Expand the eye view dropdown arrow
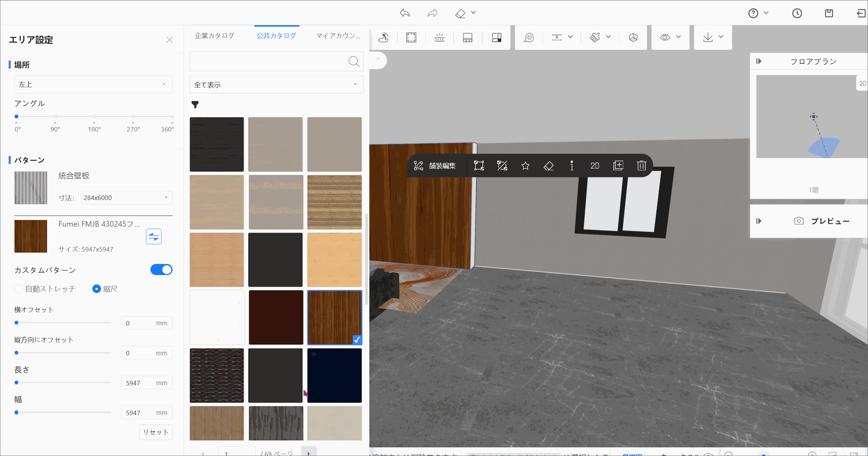This screenshot has height=456, width=868. (678, 37)
